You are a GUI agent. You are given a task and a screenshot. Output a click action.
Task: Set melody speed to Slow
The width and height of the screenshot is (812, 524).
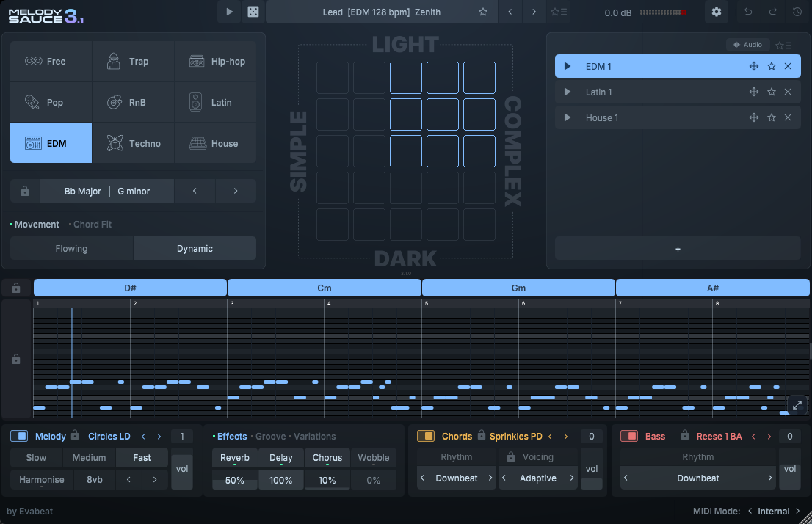36,458
